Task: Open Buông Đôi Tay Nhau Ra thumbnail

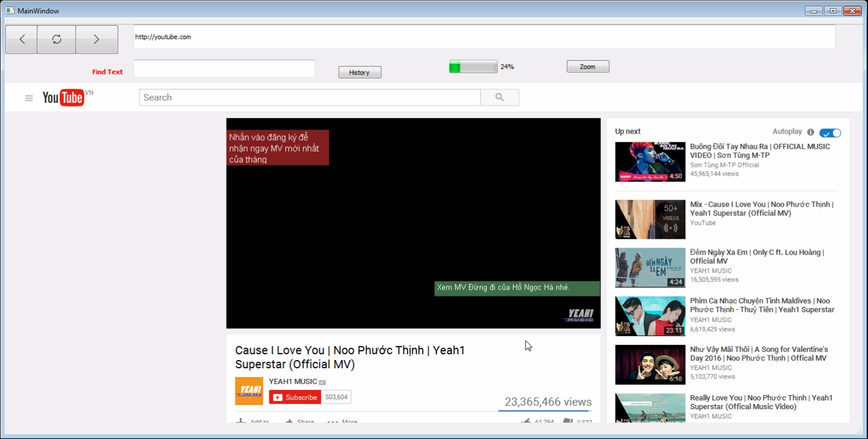Action: tap(650, 162)
